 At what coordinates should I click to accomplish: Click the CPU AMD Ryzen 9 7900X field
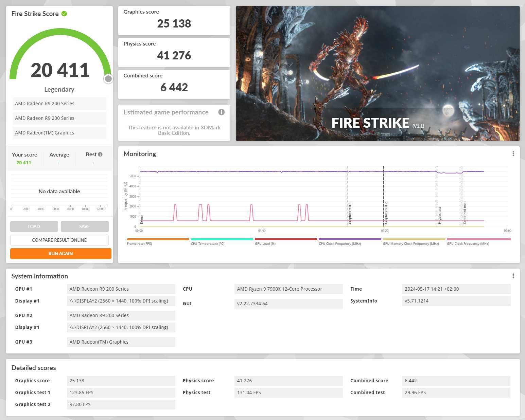point(288,289)
